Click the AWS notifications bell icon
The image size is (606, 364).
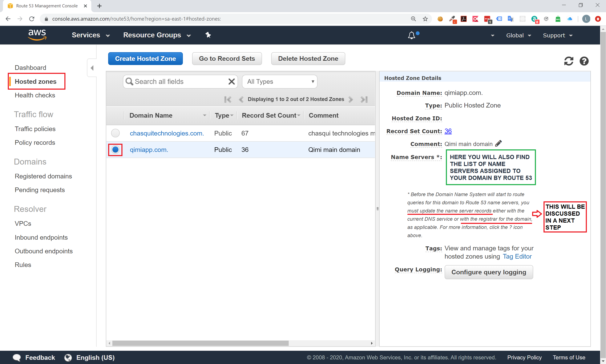411,36
